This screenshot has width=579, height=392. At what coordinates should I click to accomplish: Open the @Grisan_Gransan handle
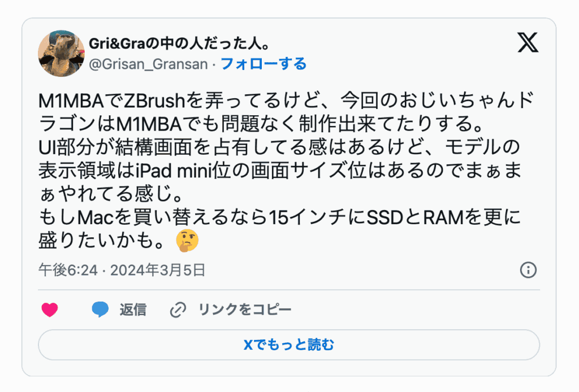[149, 64]
